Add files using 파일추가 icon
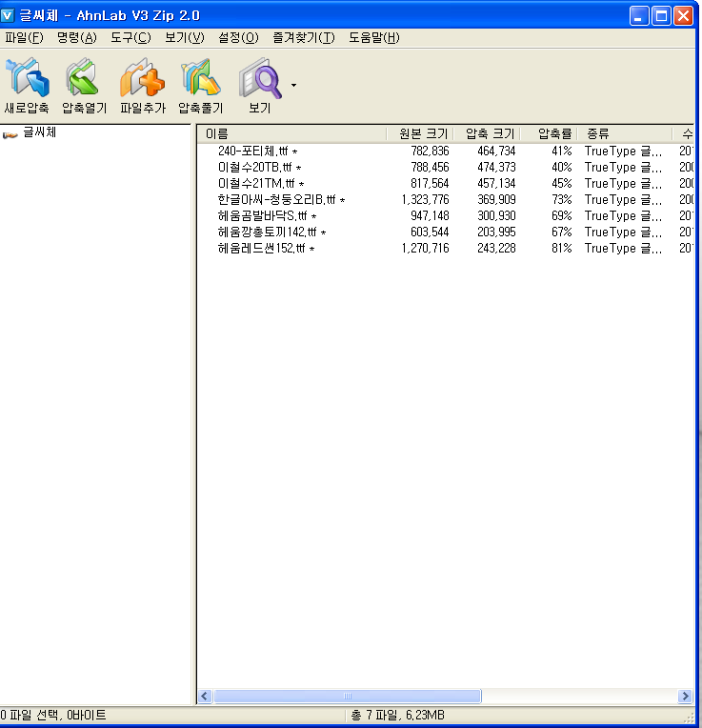 [143, 78]
